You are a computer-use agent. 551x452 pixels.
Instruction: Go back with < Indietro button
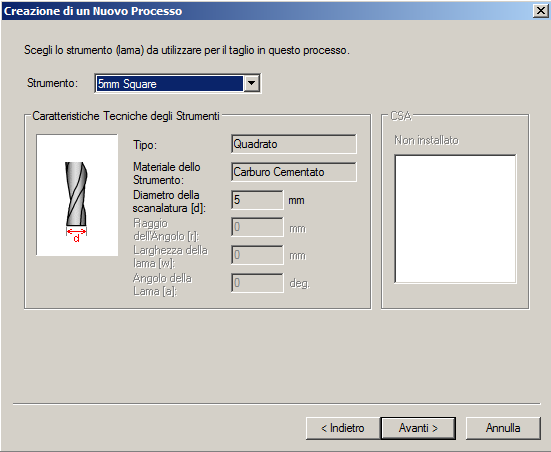343,428
